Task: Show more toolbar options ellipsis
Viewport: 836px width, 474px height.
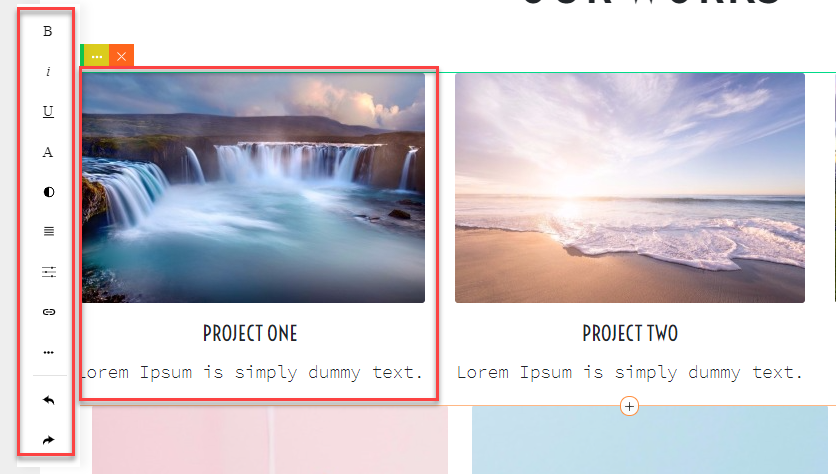Action: [49, 352]
